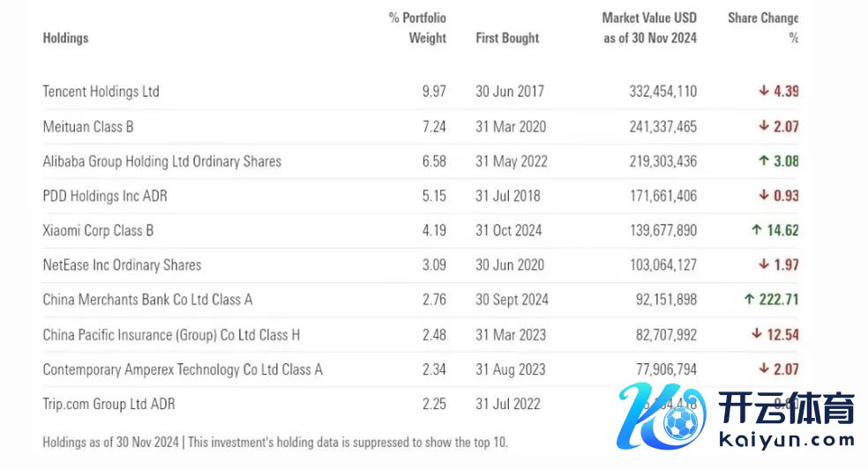Viewport: 868px width, 469px height.
Task: Open Contemporary Amperex Technology Co Ltd Class A
Action: coord(183,369)
